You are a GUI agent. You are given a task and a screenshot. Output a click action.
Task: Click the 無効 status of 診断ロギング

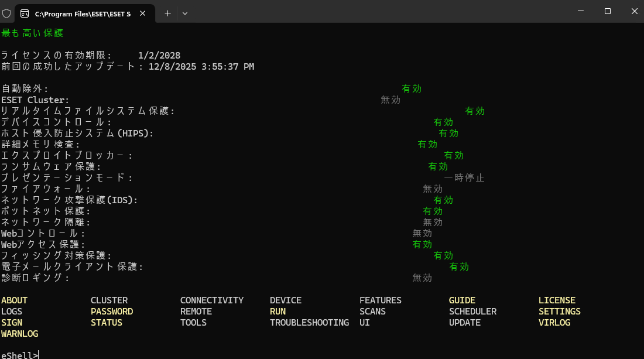tap(422, 277)
